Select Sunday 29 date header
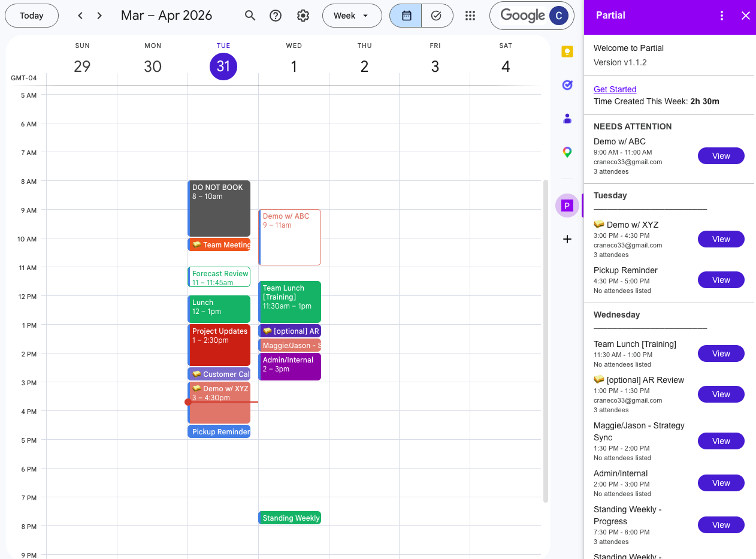Image resolution: width=756 pixels, height=559 pixels. click(82, 67)
